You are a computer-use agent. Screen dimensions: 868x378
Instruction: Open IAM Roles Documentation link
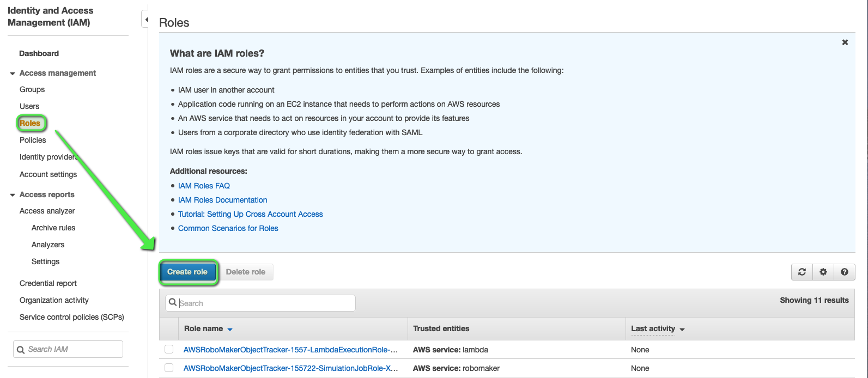[222, 200]
